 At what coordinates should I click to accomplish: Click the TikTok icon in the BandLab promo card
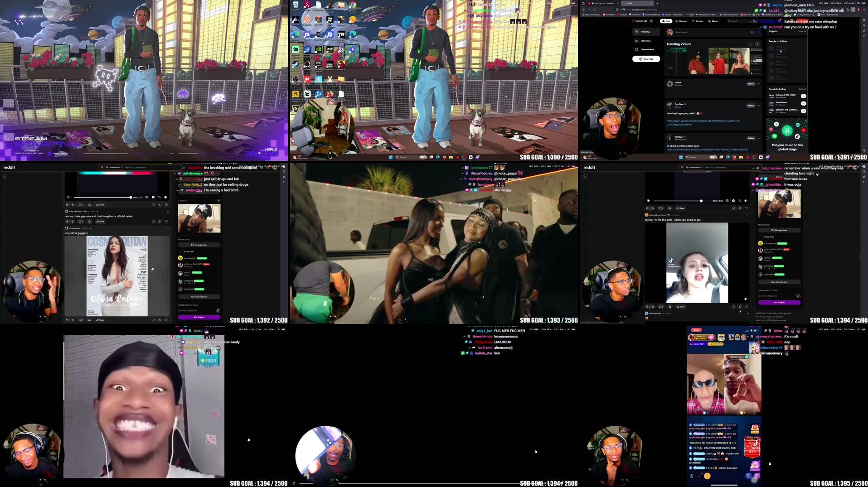point(797,136)
